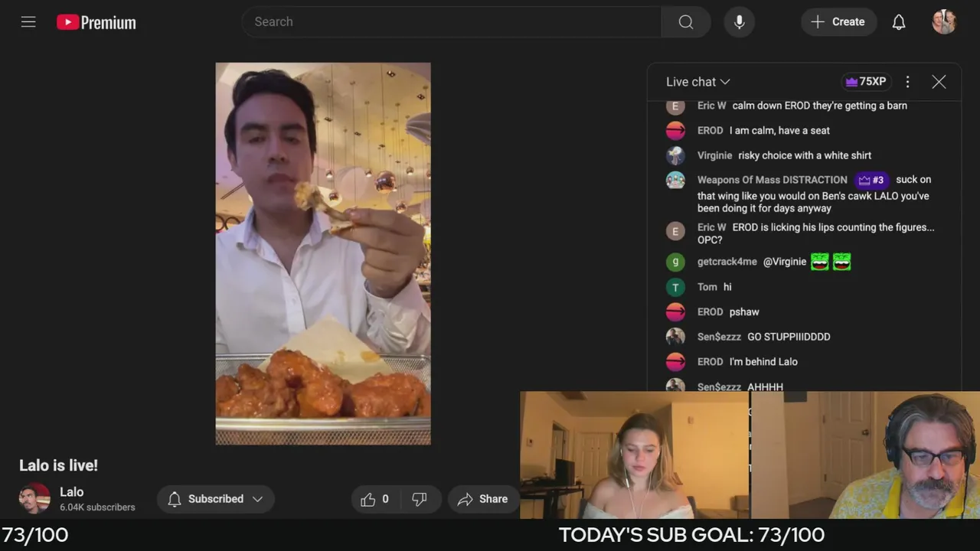Click getcrack4me's chat avatar
Image resolution: width=980 pixels, height=551 pixels.
point(675,262)
